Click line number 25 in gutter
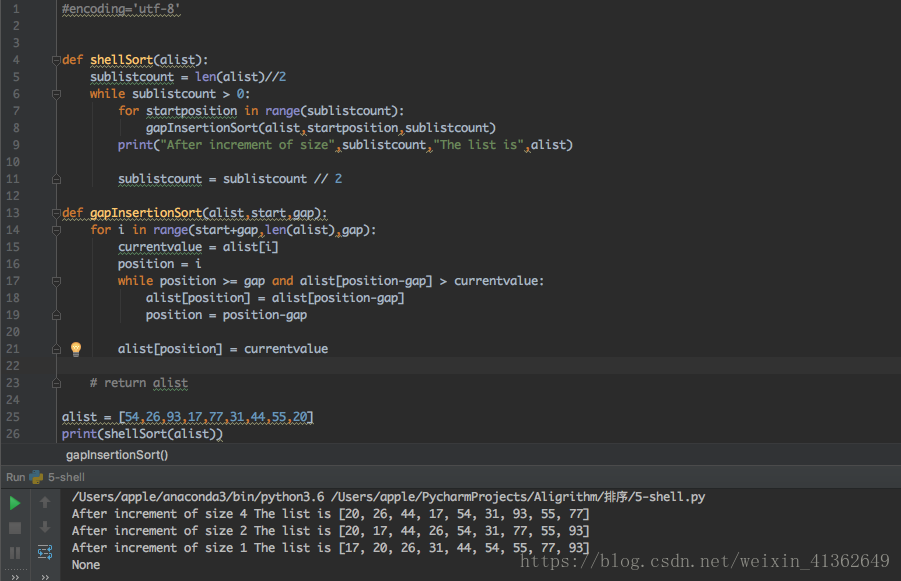The height and width of the screenshot is (581, 901). [x=13, y=417]
